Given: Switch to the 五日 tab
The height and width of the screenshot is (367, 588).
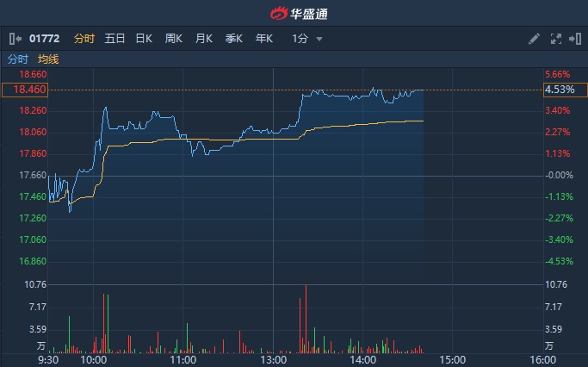Looking at the screenshot, I should [115, 39].
